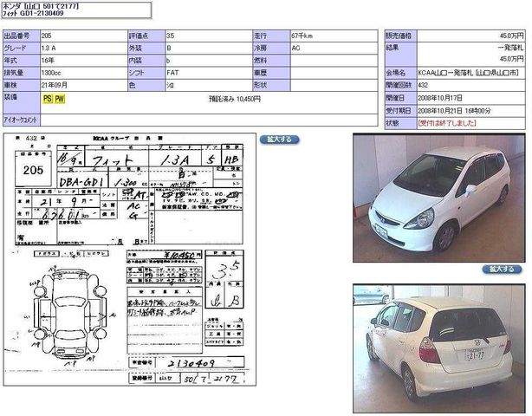Click the アイオークコメント label cell

22,120
